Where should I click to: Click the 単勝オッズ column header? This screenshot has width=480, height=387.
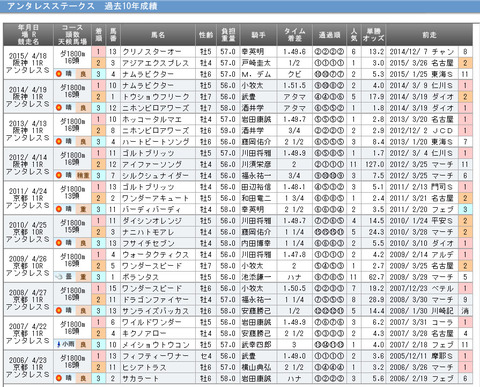click(373, 35)
